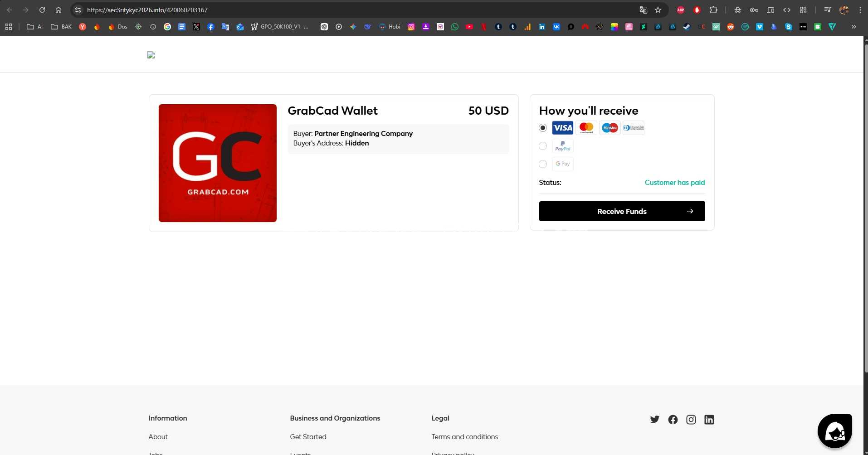Click the Customer has paid status text

point(674,183)
